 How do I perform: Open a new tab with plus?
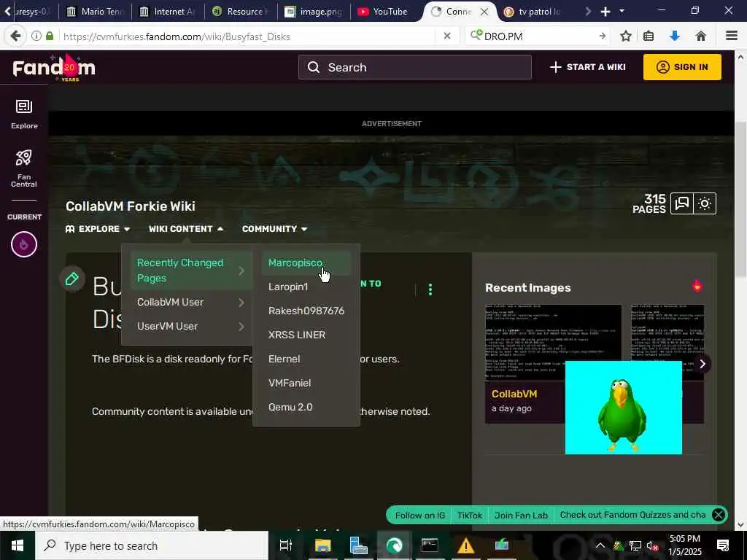[x=605, y=12]
